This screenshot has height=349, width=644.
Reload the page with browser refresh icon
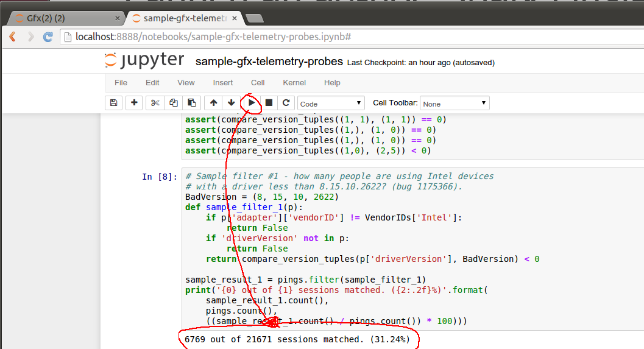pos(48,37)
